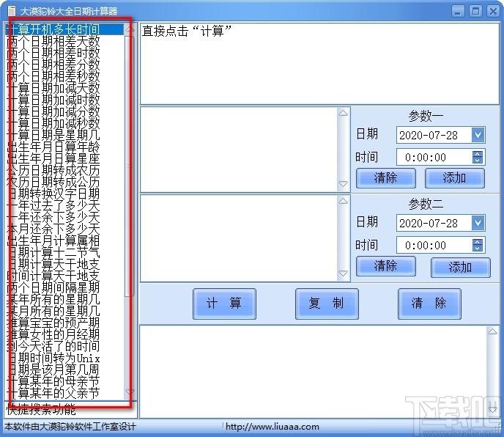Click 参数二 time field 0:00:00
The width and height of the screenshot is (504, 437).
click(441, 245)
